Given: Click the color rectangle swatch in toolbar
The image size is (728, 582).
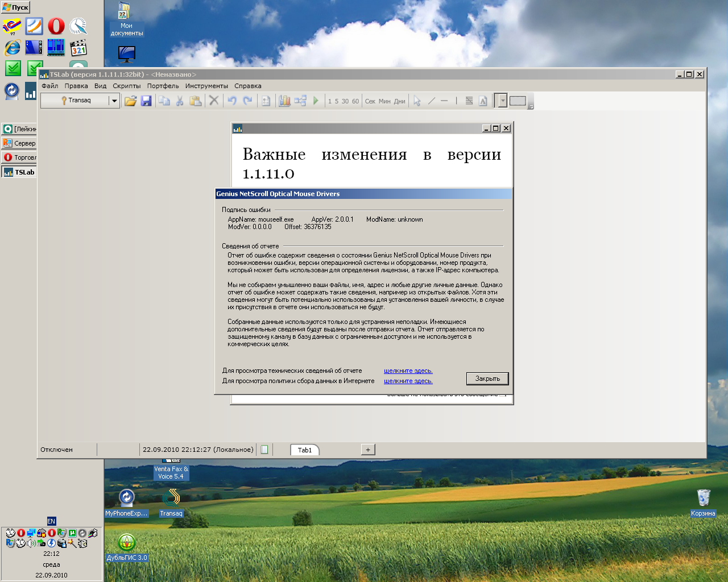Looking at the screenshot, I should pyautogui.click(x=518, y=101).
